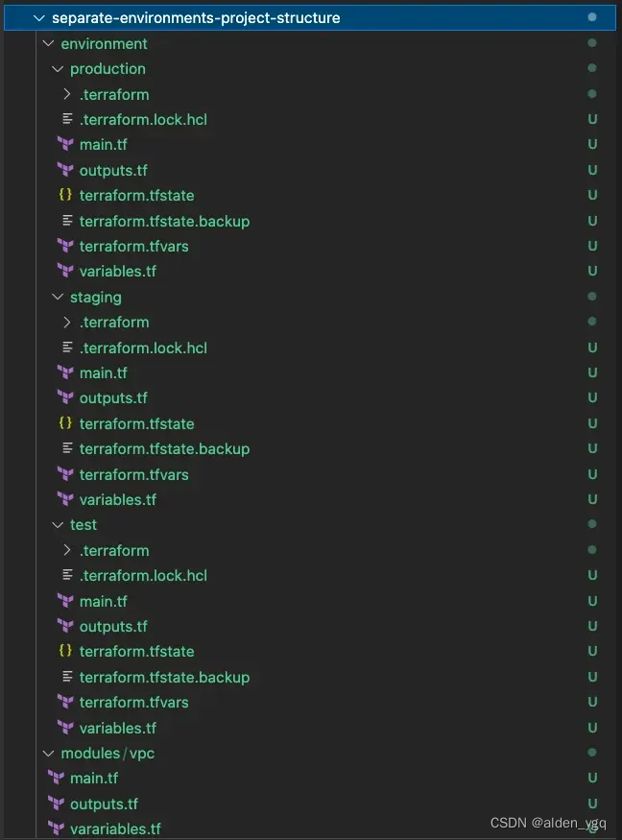Open main.tf inside the production folder
The image size is (622, 840).
[103, 144]
